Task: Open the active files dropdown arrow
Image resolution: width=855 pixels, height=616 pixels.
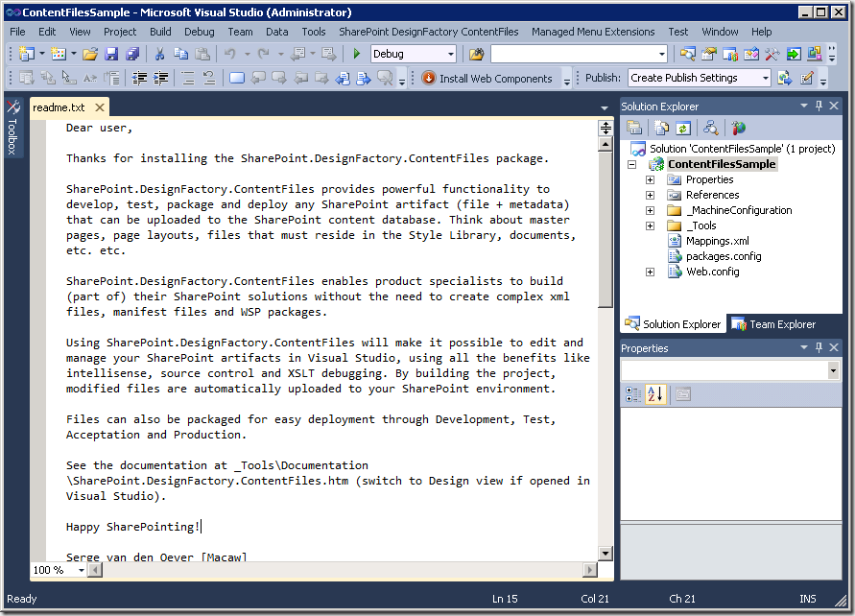Action: 605,107
